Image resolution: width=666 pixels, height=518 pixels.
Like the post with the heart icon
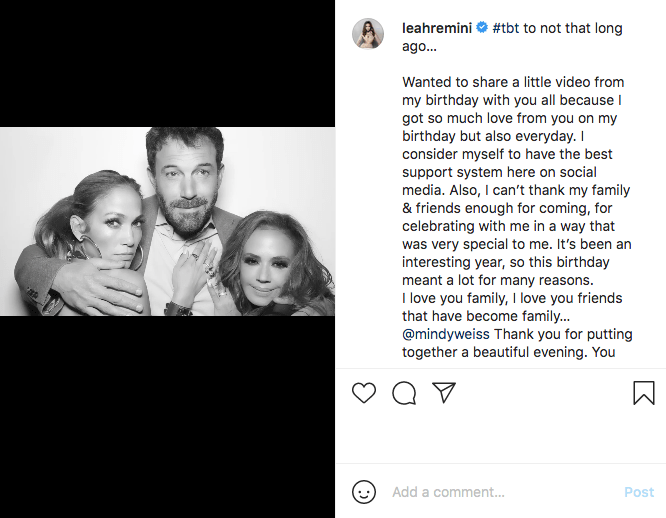pos(364,393)
